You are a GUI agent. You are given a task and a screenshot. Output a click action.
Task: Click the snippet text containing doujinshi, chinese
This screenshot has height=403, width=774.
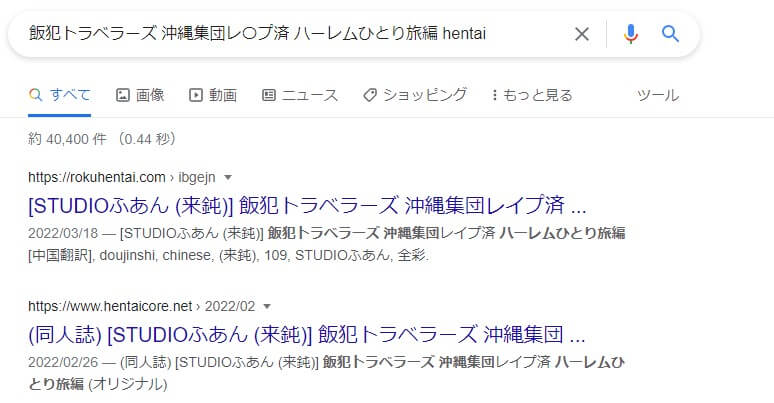pyautogui.click(x=229, y=255)
